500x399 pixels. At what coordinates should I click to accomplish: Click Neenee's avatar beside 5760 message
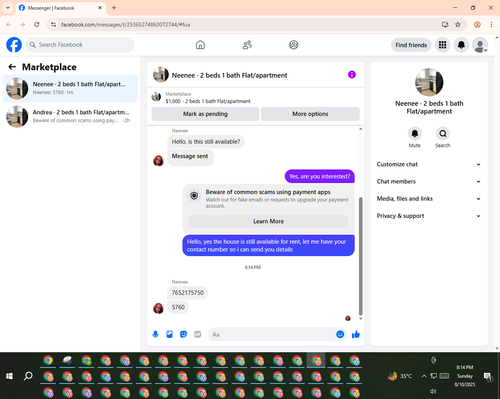point(158,308)
